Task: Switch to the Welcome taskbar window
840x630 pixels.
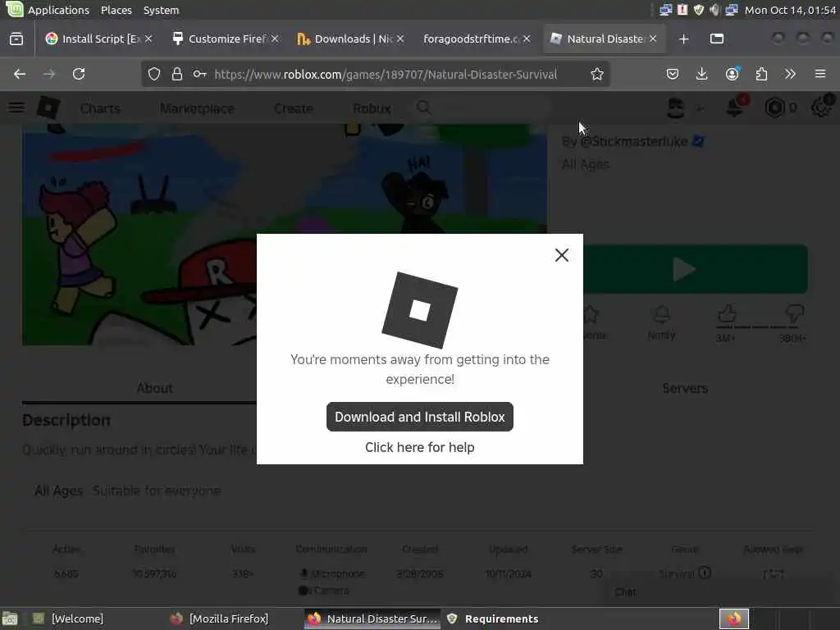Action: click(x=68, y=619)
